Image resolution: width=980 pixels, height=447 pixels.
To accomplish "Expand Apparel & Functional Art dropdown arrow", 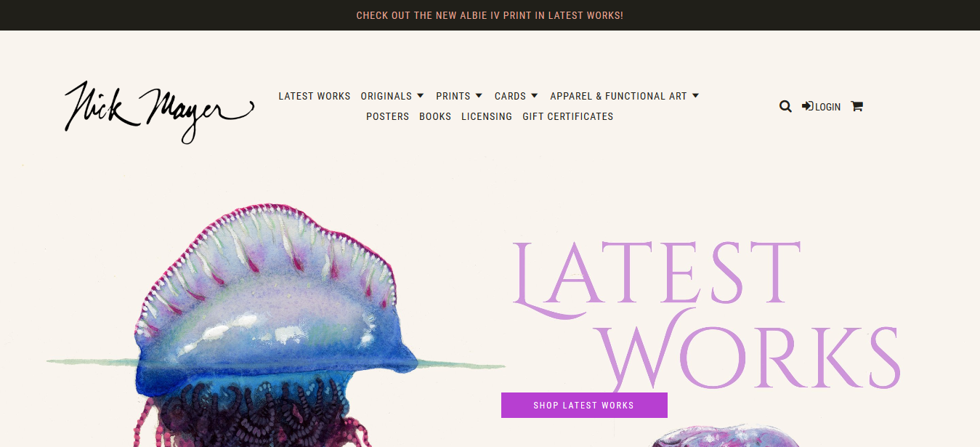I will [695, 96].
